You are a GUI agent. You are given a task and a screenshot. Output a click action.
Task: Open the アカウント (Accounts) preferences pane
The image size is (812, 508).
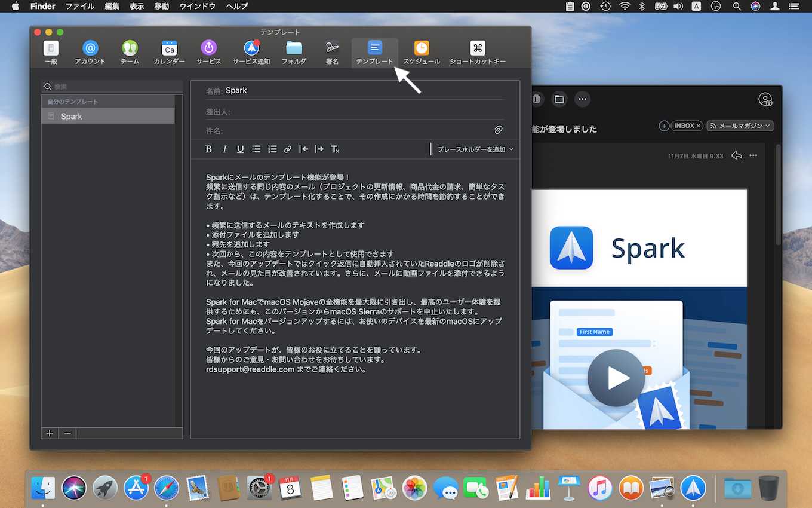(x=90, y=53)
